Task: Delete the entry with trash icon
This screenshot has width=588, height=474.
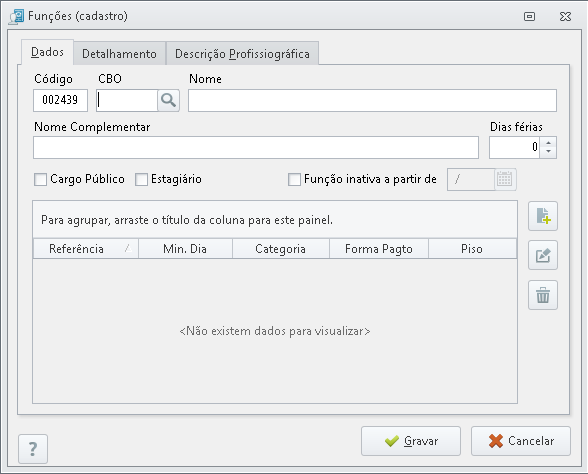Action: (x=543, y=295)
